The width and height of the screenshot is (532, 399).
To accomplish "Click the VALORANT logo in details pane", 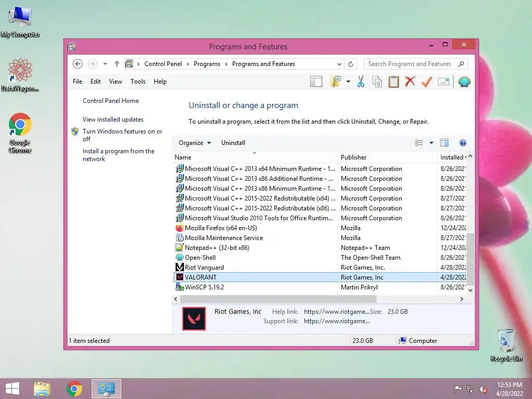I will coord(194,318).
